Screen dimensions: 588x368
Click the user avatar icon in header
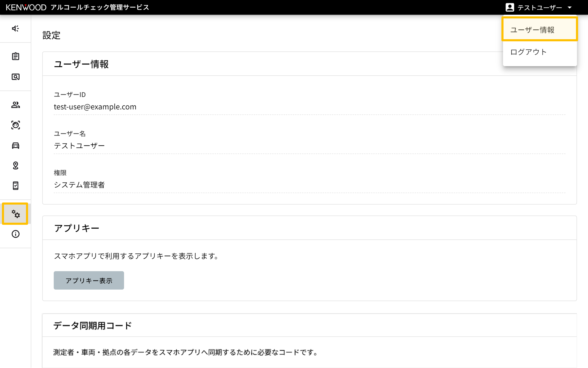tap(510, 8)
